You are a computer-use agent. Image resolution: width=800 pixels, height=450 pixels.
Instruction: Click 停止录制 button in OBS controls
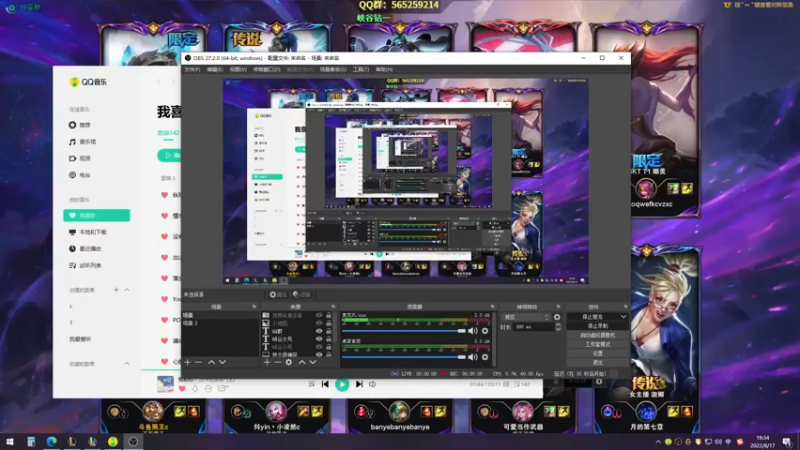point(597,326)
